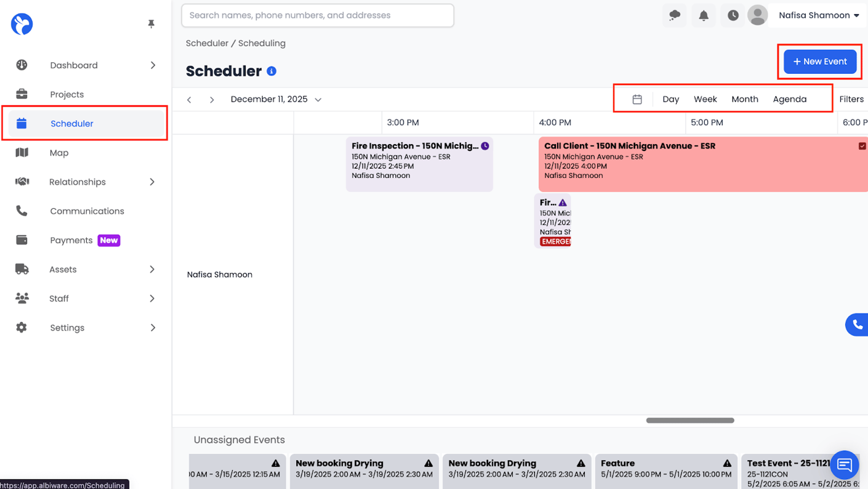Open the Nafisa Shamoon account dropdown
868x489 pixels.
pos(819,15)
